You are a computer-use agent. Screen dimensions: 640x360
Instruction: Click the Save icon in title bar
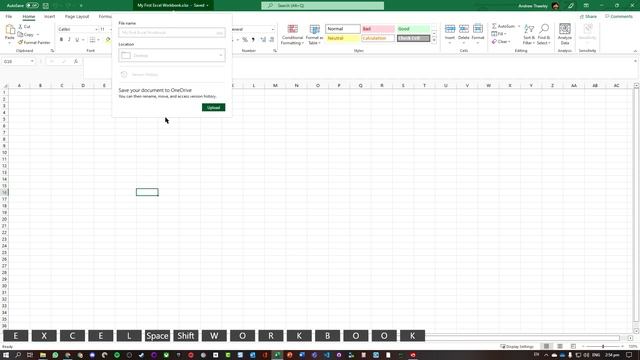(x=46, y=6)
